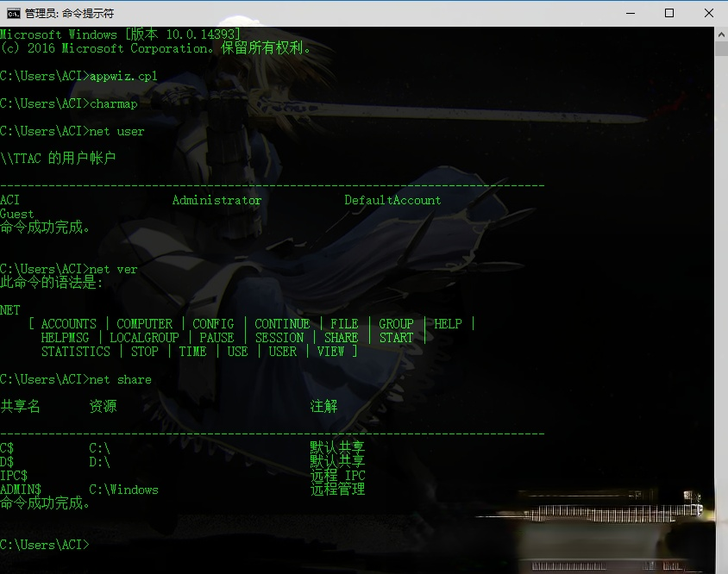The image size is (728, 574).
Task: Click the window title text 管理员: 命令提示符
Action: click(70, 14)
